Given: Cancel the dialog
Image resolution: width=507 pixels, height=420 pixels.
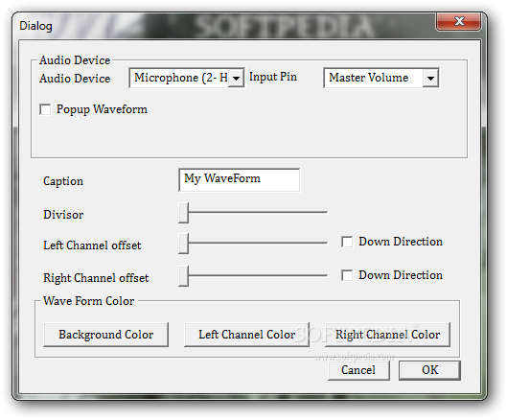Looking at the screenshot, I should 358,370.
